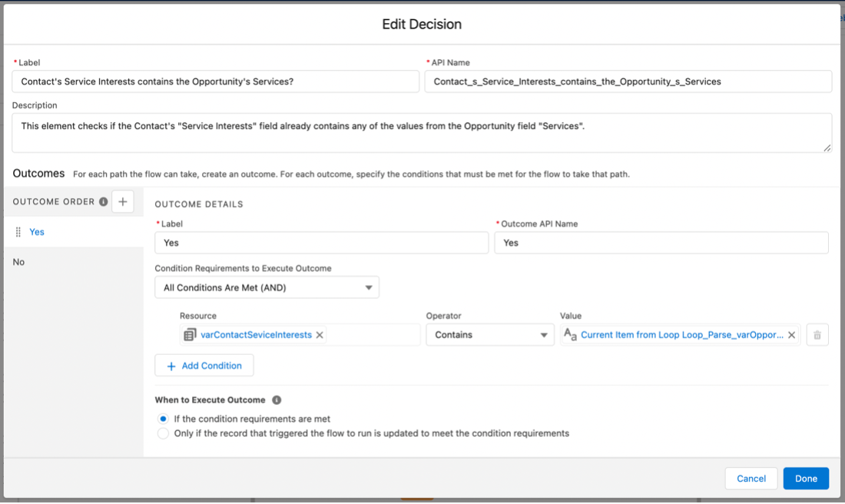Switch to the Yes outcome entry
The image size is (845, 504).
(36, 231)
